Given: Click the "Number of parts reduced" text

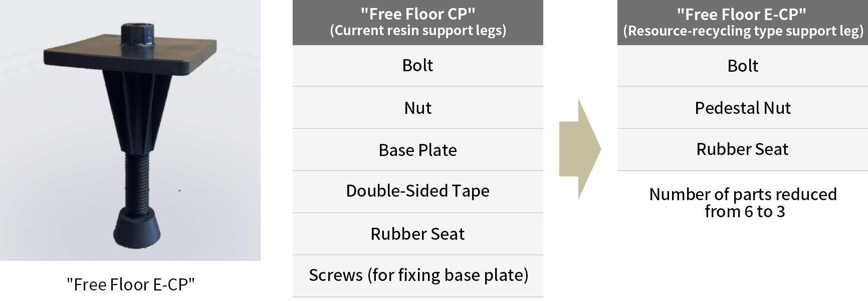Looking at the screenshot, I should pyautogui.click(x=743, y=194).
